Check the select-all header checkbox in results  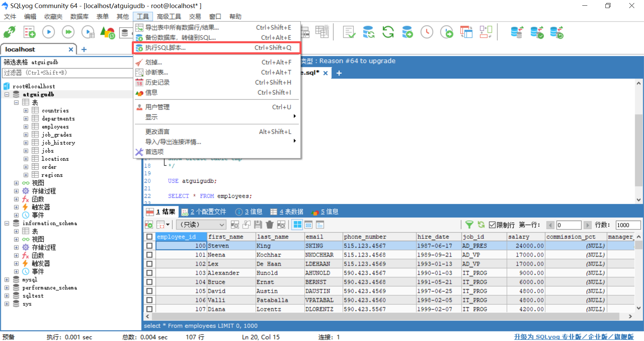click(150, 237)
